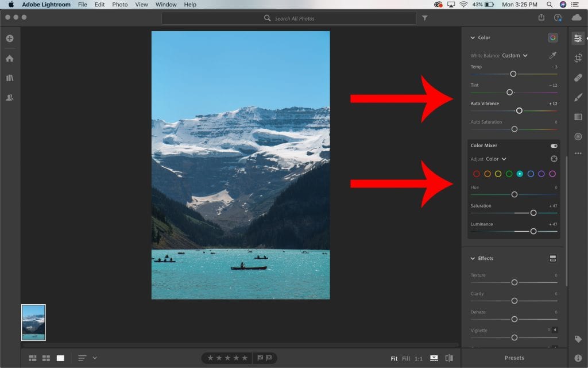This screenshot has width=588, height=368.
Task: Click the Presets button
Action: pos(514,358)
